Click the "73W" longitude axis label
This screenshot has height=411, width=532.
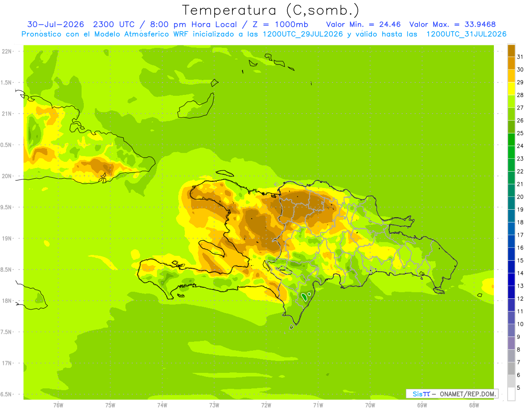coord(214,405)
